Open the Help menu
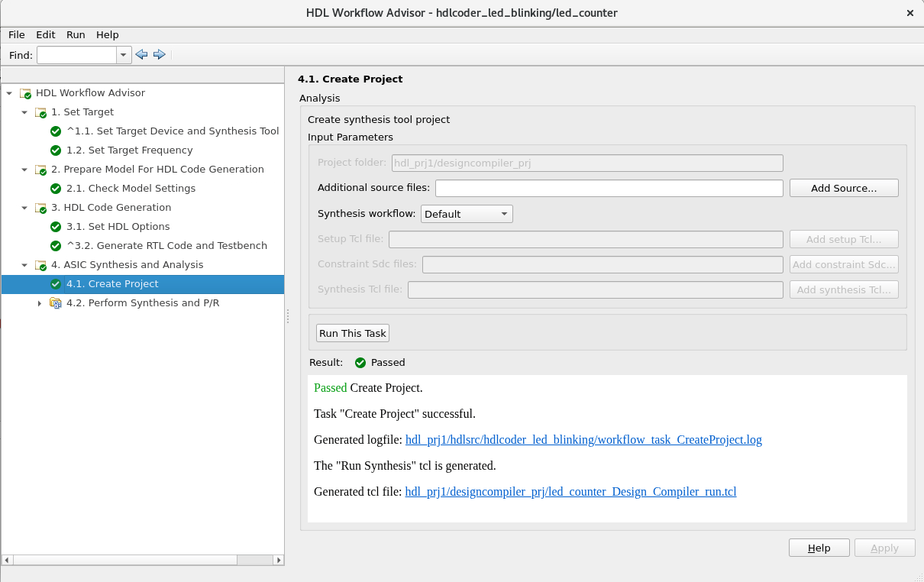This screenshot has height=582, width=924. (x=108, y=34)
